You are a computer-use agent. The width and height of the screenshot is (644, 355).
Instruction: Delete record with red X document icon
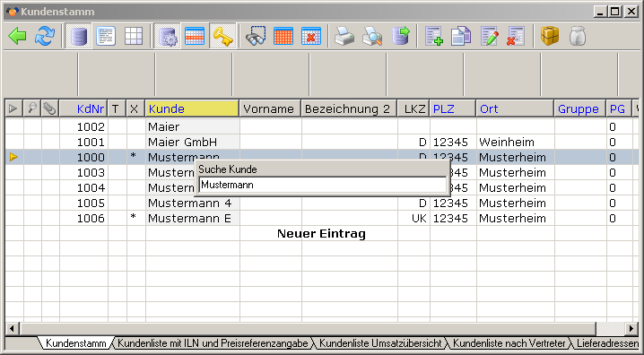(516, 36)
